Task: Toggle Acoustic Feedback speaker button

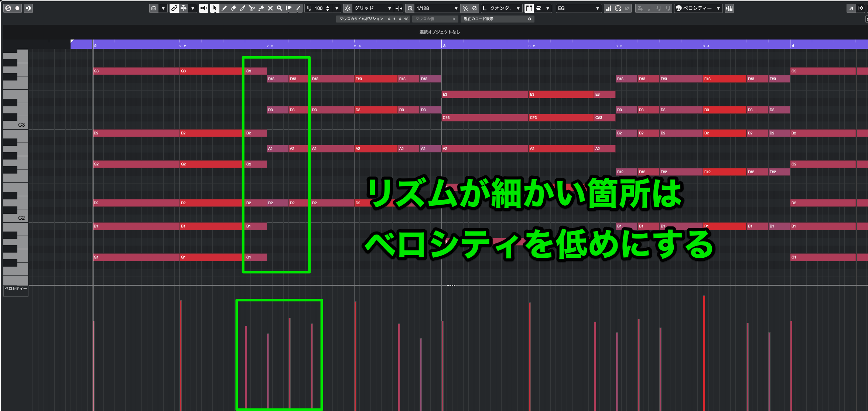Action: (204, 8)
